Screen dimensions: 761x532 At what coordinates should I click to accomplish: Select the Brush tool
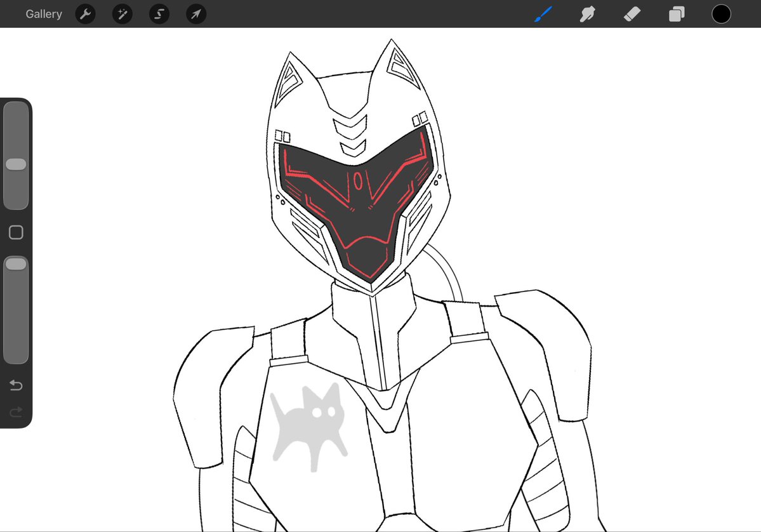(543, 14)
